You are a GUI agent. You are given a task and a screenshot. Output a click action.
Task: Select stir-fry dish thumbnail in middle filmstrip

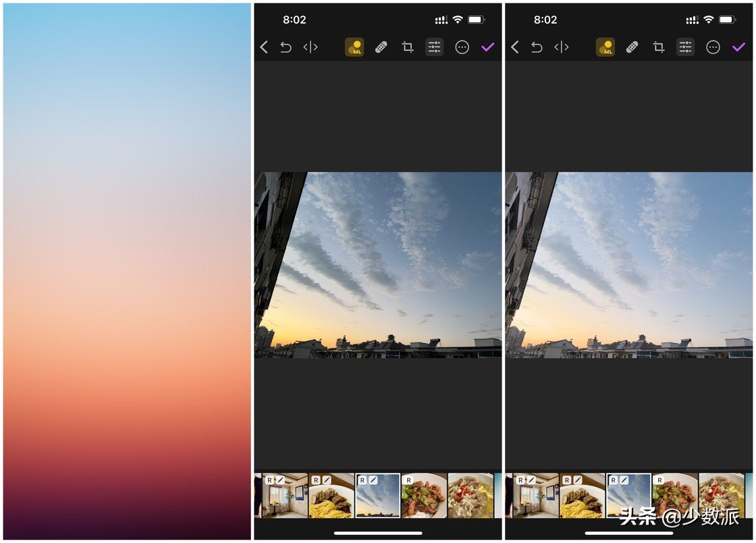[424, 496]
